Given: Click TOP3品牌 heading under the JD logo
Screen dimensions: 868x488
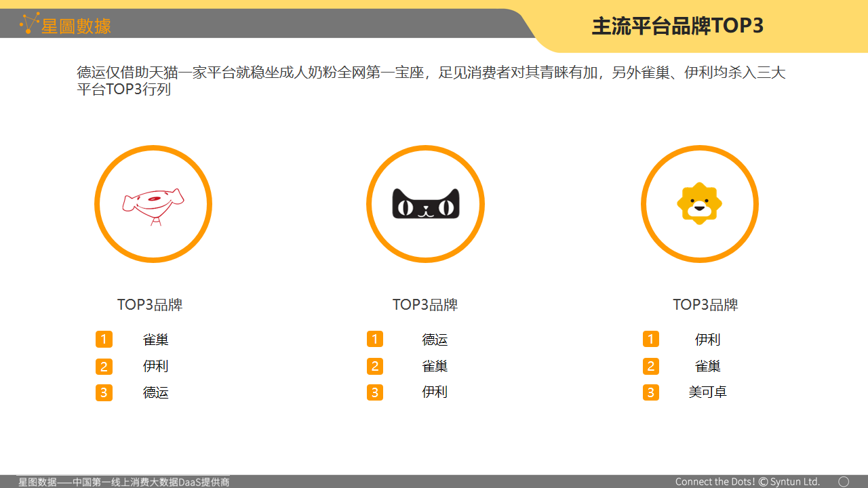Looking at the screenshot, I should coord(150,305).
